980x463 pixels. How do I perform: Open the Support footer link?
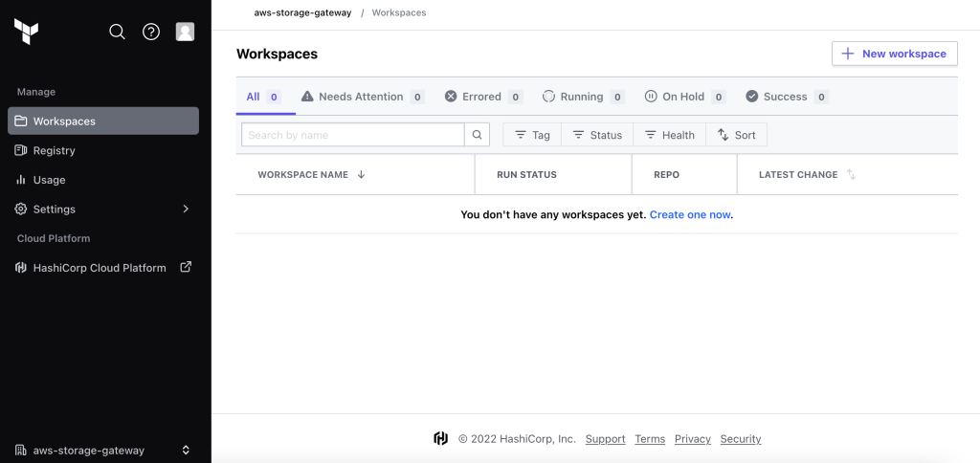coord(605,439)
